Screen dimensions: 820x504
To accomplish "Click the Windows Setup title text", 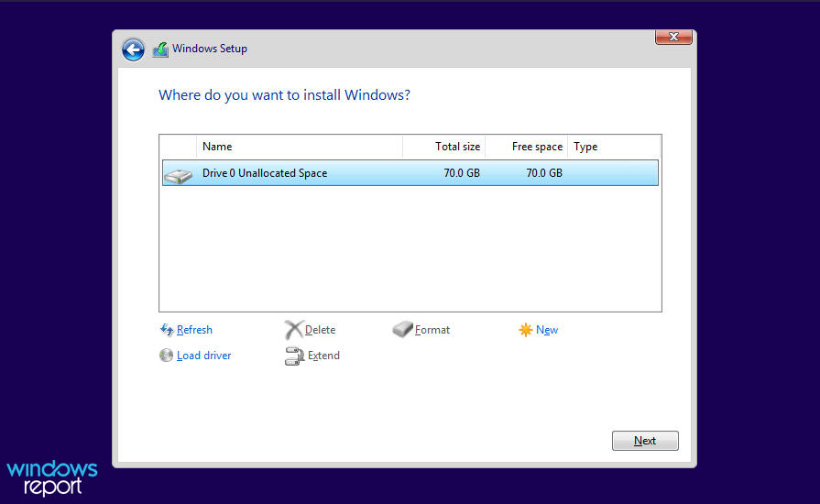I will coord(210,49).
